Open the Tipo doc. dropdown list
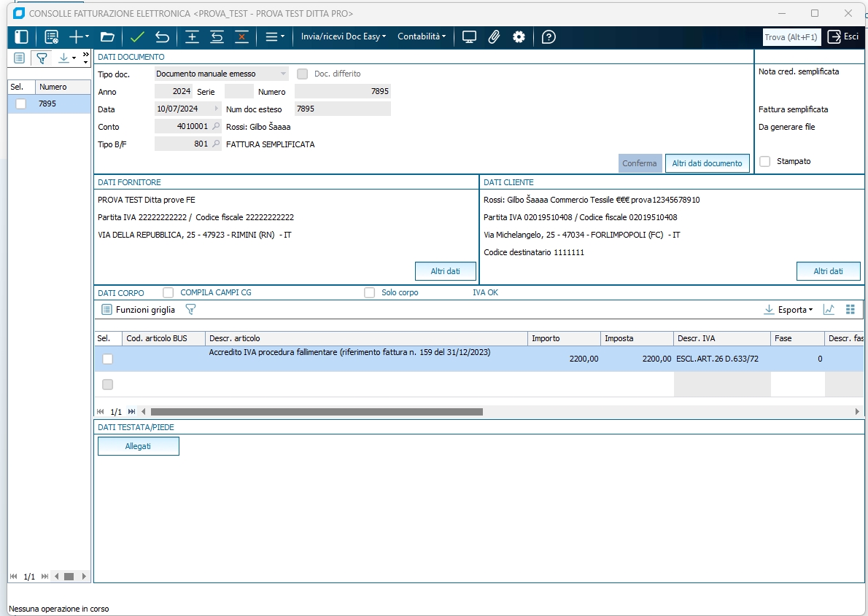This screenshot has height=616, width=868. 283,74
